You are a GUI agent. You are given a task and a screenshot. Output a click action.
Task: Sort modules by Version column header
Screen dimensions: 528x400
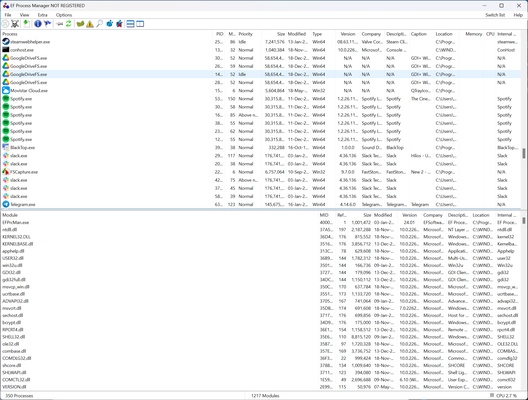[409, 215]
